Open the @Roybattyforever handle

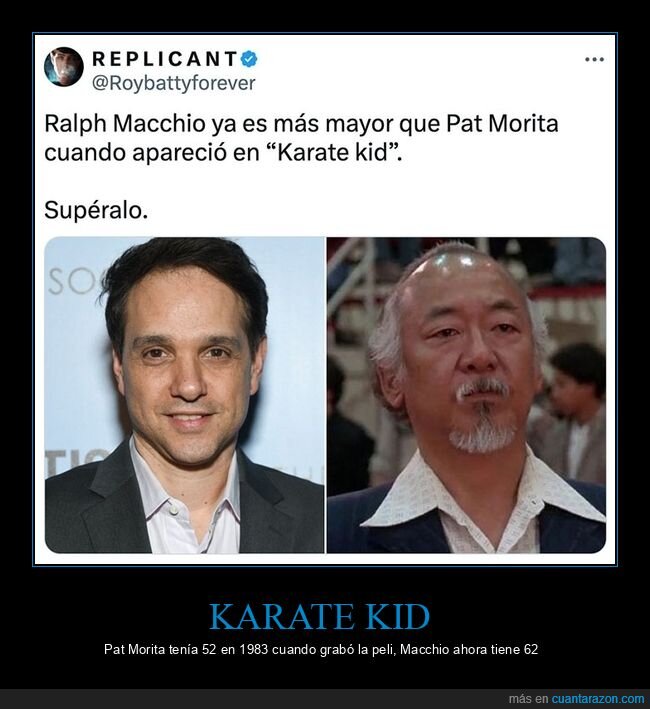point(174,83)
